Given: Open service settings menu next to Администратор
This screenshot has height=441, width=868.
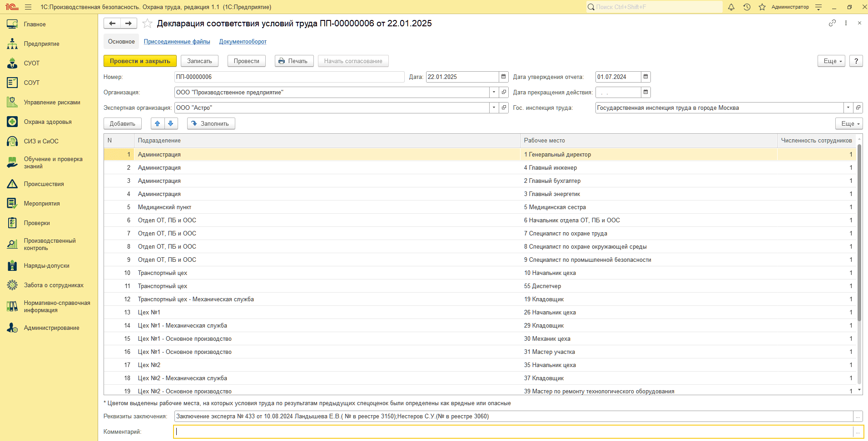Looking at the screenshot, I should [818, 7].
